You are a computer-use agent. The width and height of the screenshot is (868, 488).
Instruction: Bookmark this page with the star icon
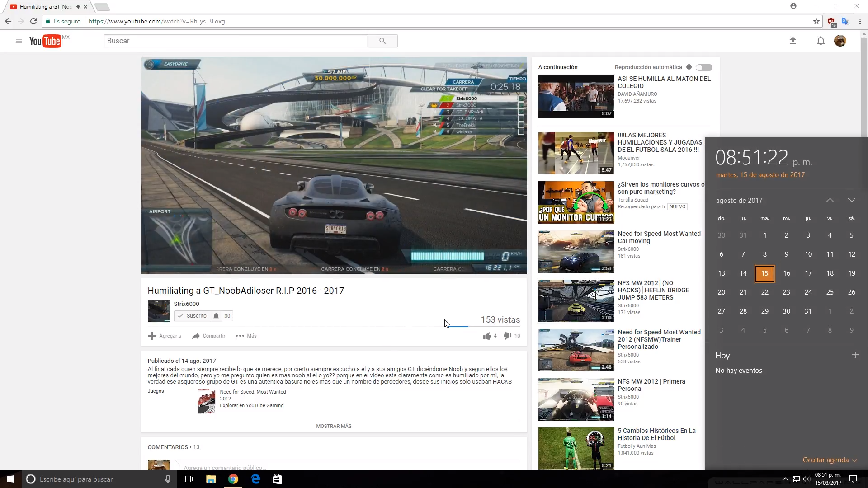pyautogui.click(x=816, y=21)
